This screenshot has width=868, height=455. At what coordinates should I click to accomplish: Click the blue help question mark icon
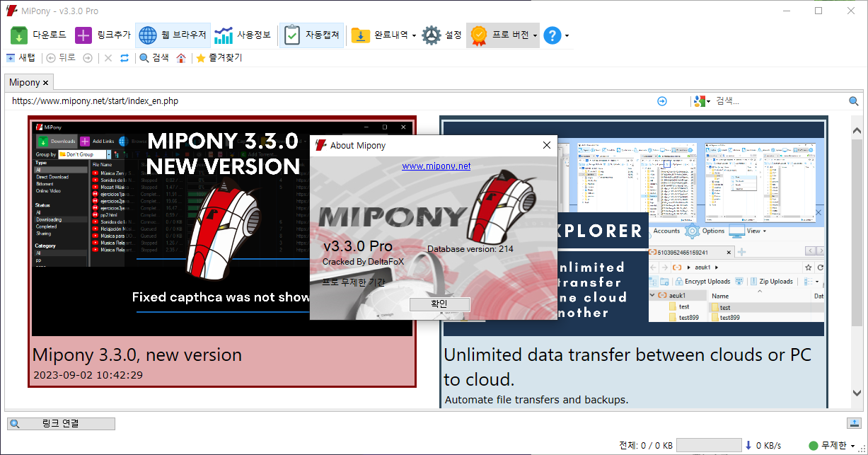[x=552, y=35]
